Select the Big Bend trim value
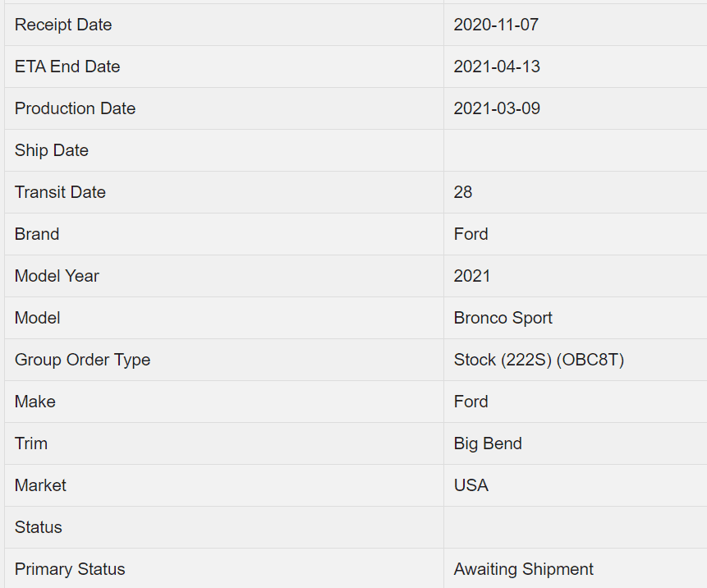This screenshot has width=707, height=588. click(x=488, y=443)
